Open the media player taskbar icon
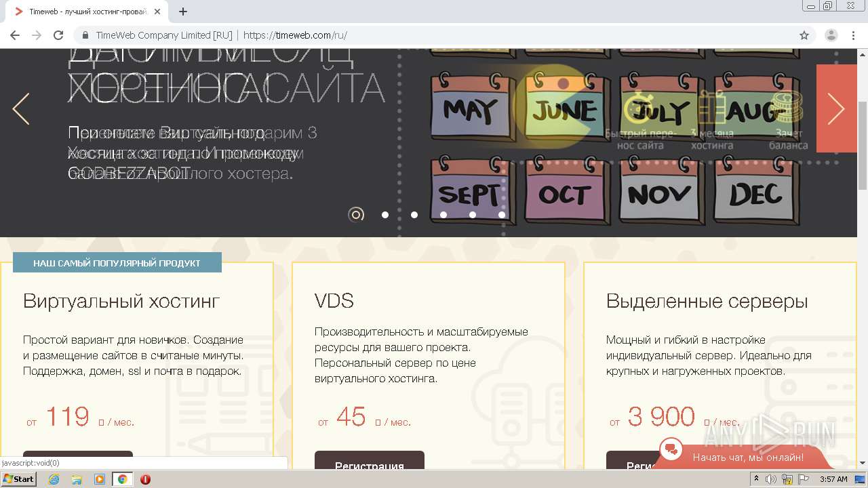Image resolution: width=868 pixels, height=488 pixels. [x=100, y=479]
